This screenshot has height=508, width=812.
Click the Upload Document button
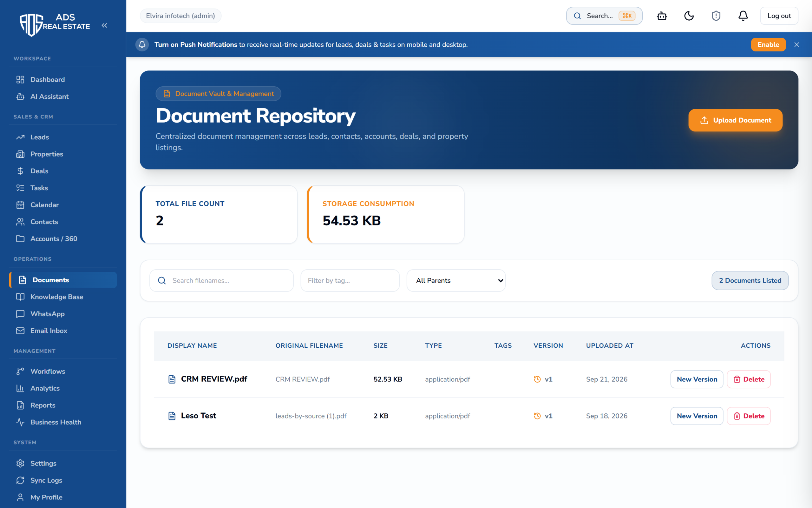pyautogui.click(x=735, y=120)
